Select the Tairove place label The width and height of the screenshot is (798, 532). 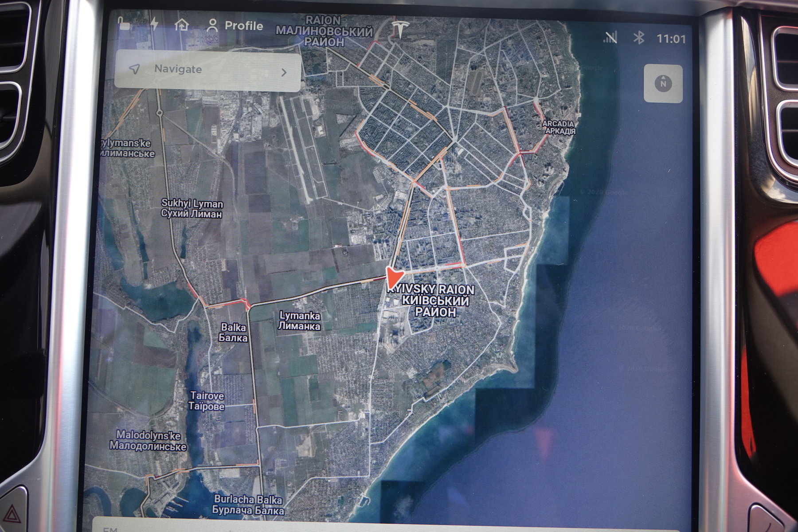pyautogui.click(x=207, y=401)
